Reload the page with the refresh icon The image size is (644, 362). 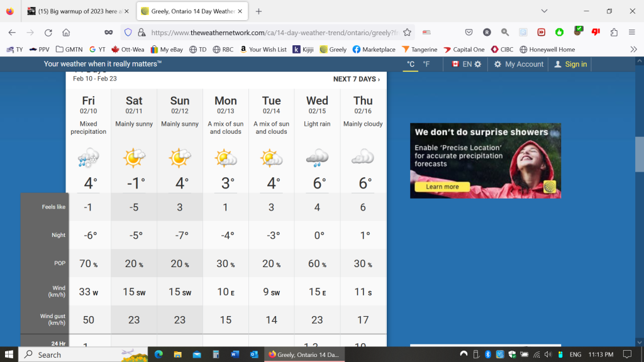48,33
